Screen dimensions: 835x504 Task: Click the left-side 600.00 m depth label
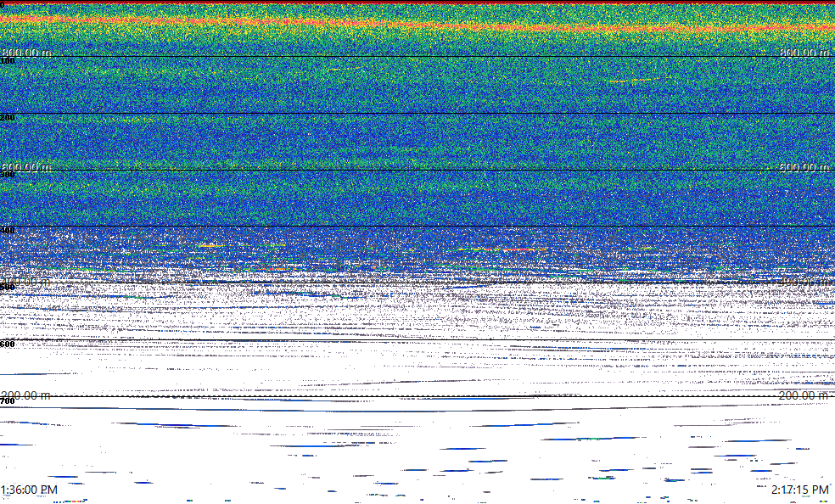(26, 167)
